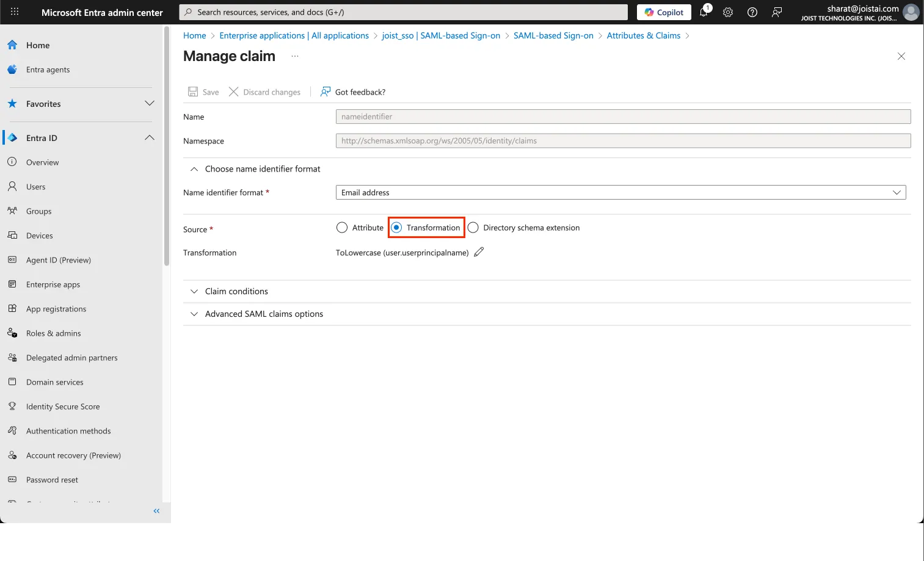Open the app launcher waffle icon
Screen dimensions: 924x561
click(x=15, y=12)
